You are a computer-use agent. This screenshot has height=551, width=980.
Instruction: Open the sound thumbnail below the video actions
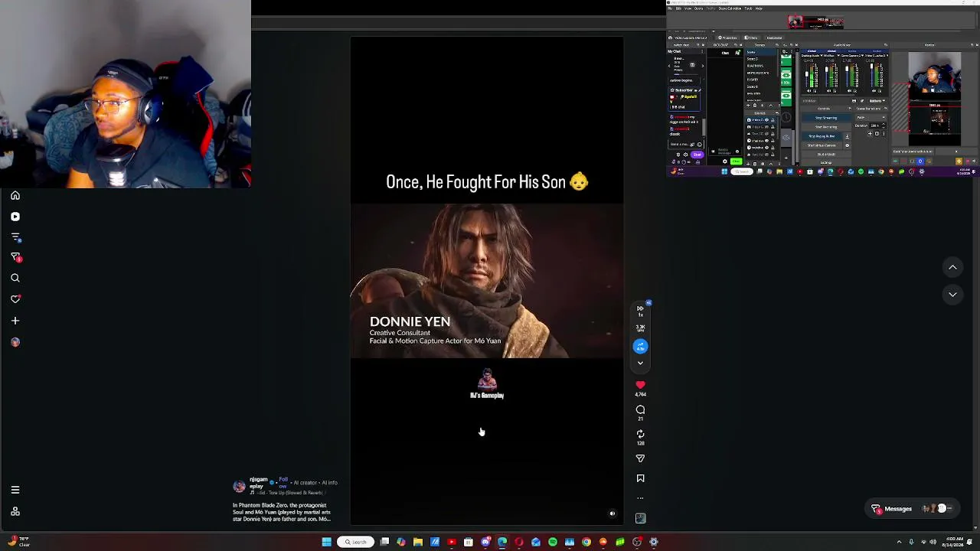tap(640, 519)
